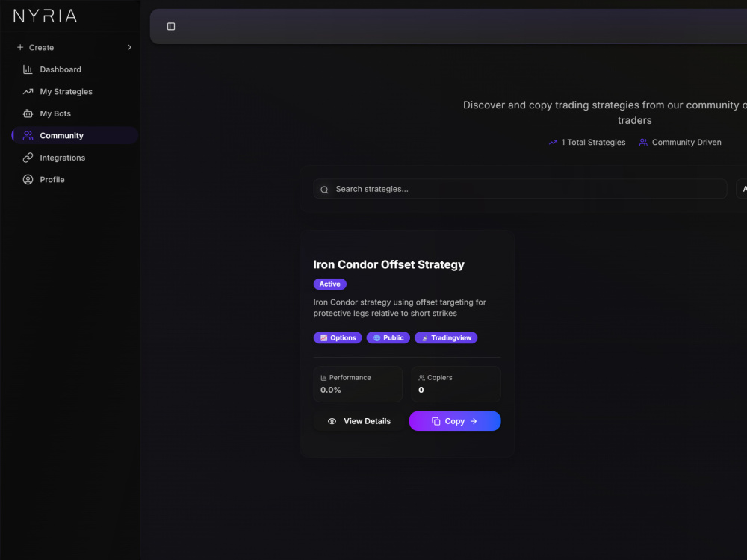Click the Tradingview tag icon
This screenshot has width=747, height=560.
coord(425,338)
